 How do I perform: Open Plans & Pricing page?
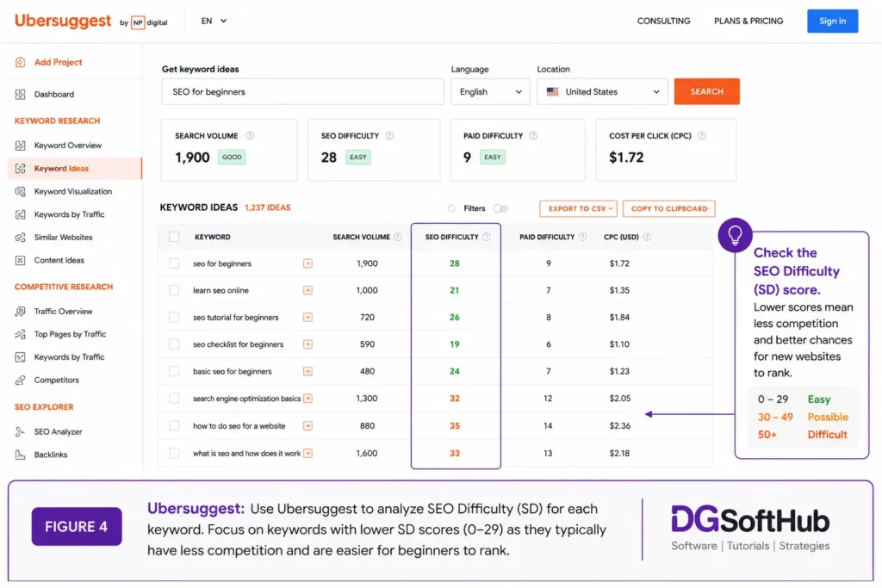(748, 21)
